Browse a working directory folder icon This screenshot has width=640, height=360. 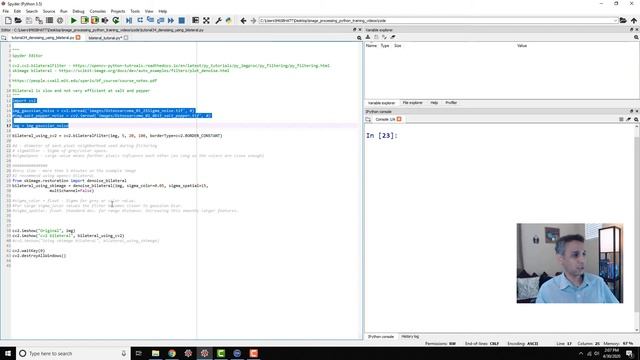[x=623, y=20]
